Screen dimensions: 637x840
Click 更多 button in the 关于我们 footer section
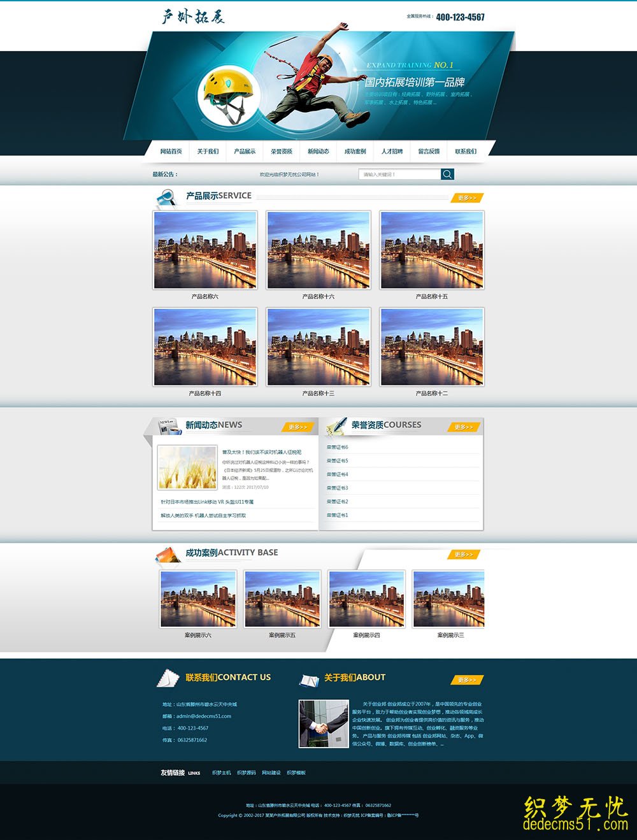tap(467, 680)
